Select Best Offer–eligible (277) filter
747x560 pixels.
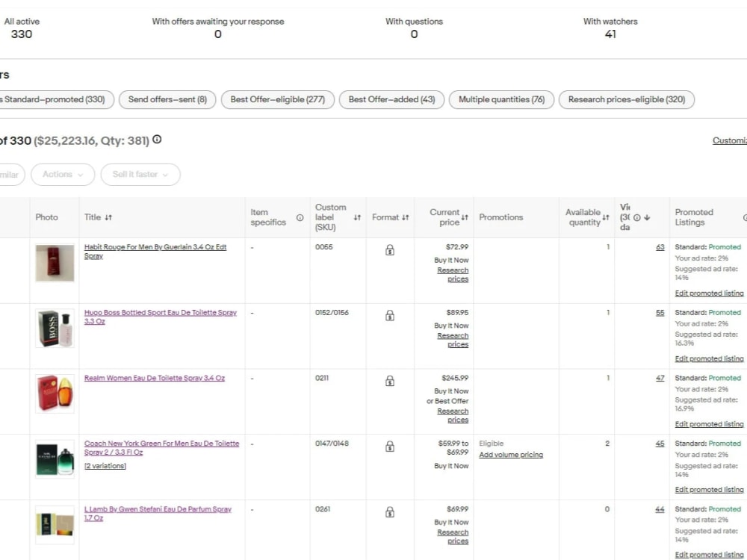[x=278, y=99]
